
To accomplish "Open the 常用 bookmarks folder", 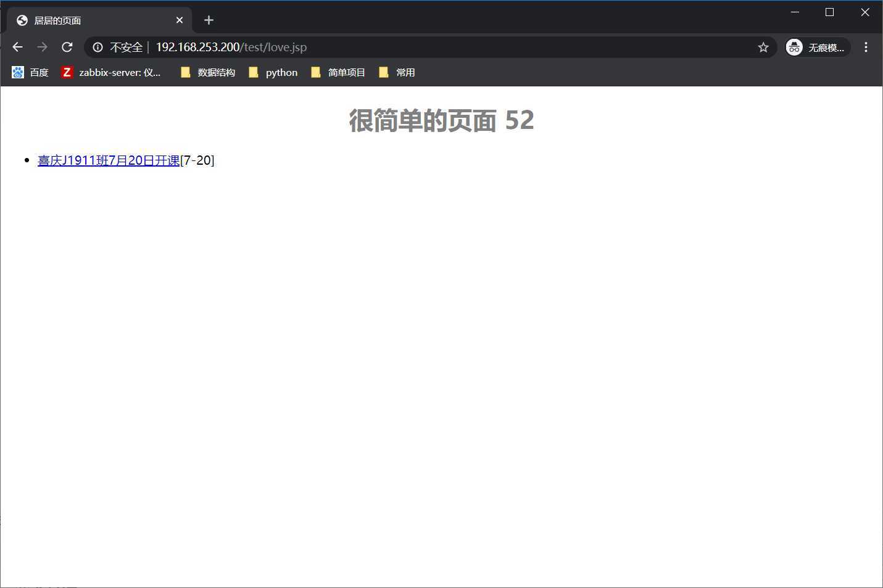I will click(397, 72).
